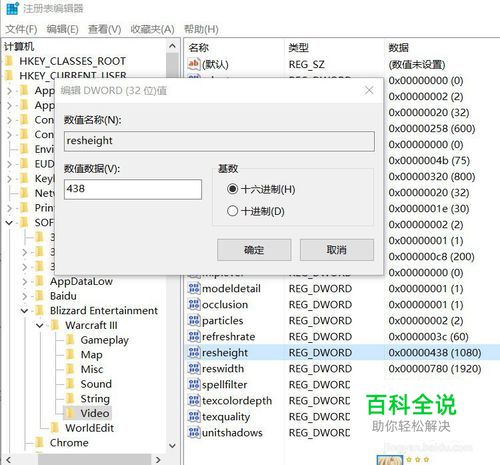Click the (默认) string value icon
Image resolution: width=500 pixels, height=465 pixels.
tap(194, 64)
